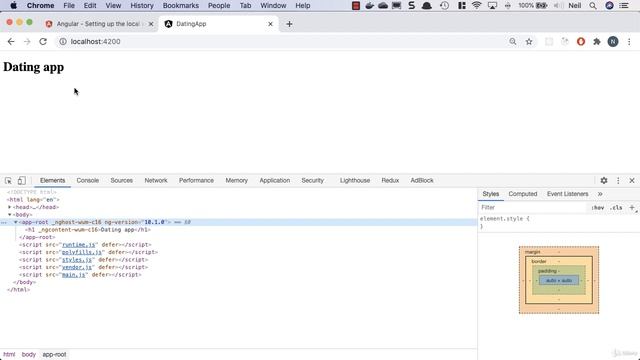Open the Application panel
Viewport: 640px width, 360px height.
coord(275,180)
